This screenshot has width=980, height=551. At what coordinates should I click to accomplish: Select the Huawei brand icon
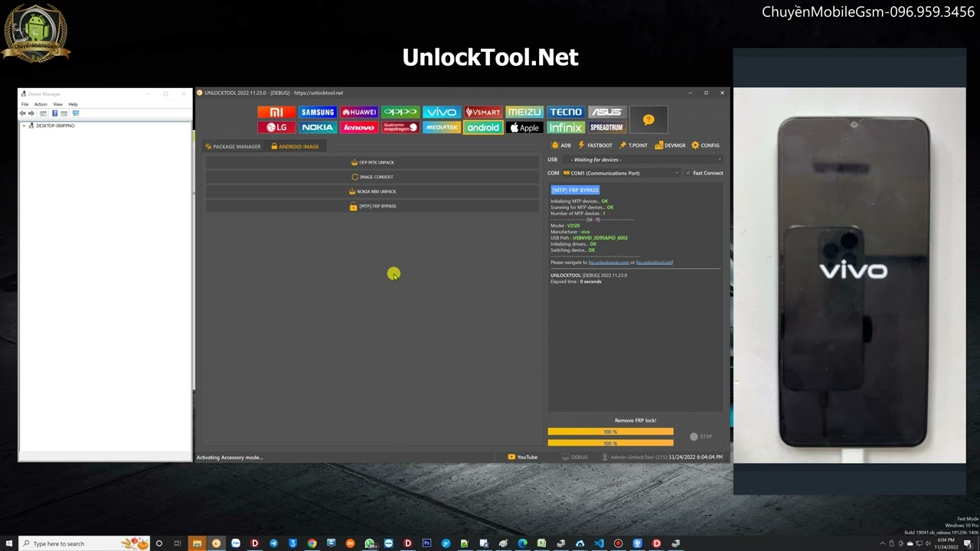359,112
